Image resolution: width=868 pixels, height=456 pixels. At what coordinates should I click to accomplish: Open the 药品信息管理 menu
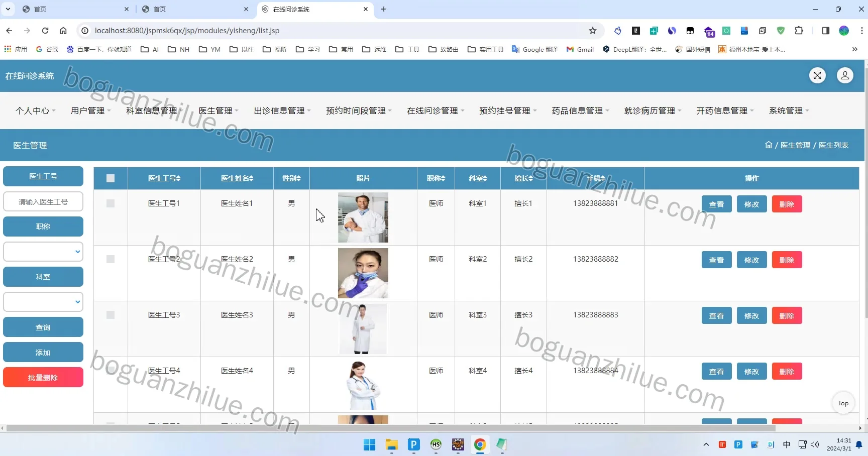tap(580, 110)
